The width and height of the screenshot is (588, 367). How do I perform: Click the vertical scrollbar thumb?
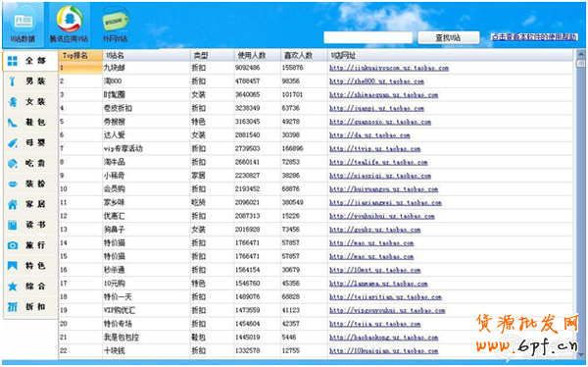point(580,64)
